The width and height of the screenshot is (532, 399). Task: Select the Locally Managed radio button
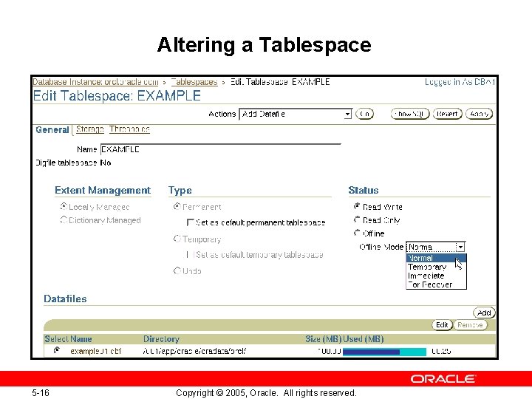click(x=64, y=206)
